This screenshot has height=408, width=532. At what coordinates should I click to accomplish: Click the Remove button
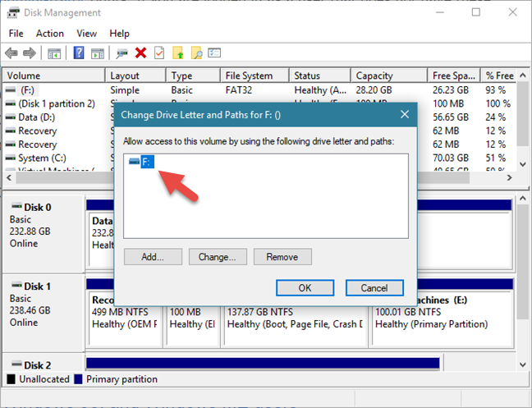(x=282, y=257)
